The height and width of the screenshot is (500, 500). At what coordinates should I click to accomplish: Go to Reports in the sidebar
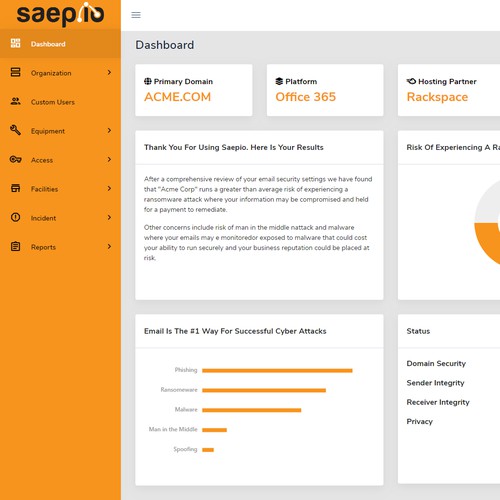[60, 247]
